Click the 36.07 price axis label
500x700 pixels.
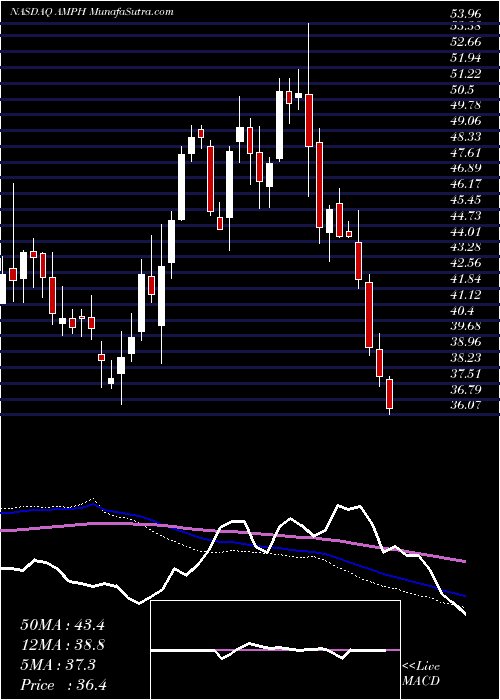466,405
